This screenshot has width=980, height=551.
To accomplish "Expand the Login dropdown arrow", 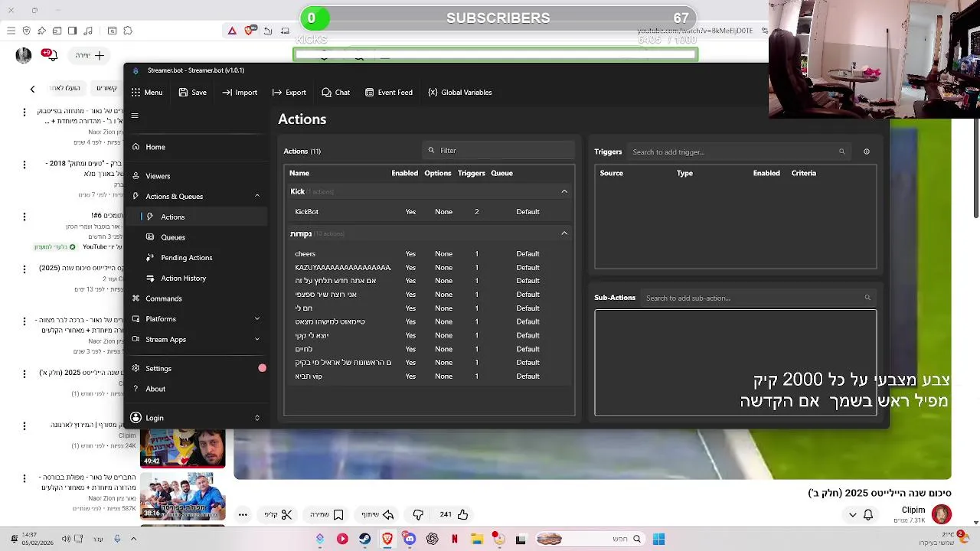I will point(257,418).
